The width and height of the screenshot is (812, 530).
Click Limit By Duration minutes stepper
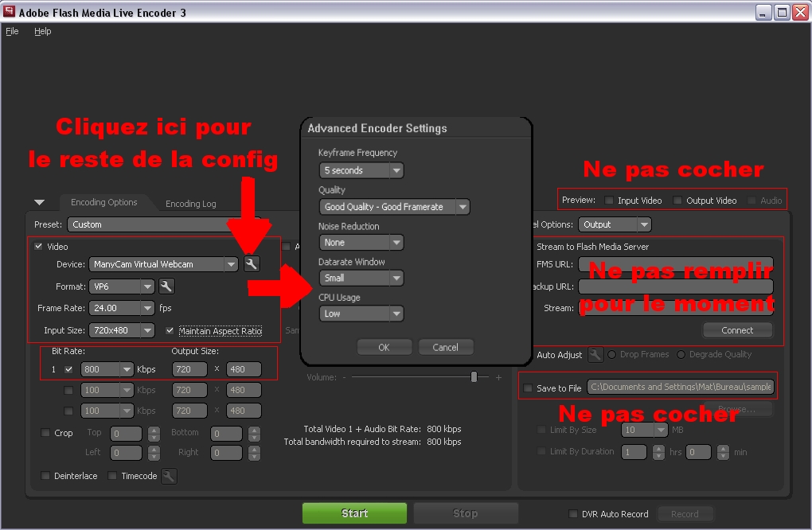(723, 452)
